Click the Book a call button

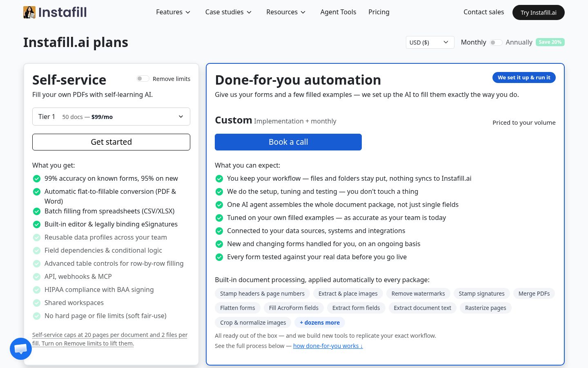(288, 142)
